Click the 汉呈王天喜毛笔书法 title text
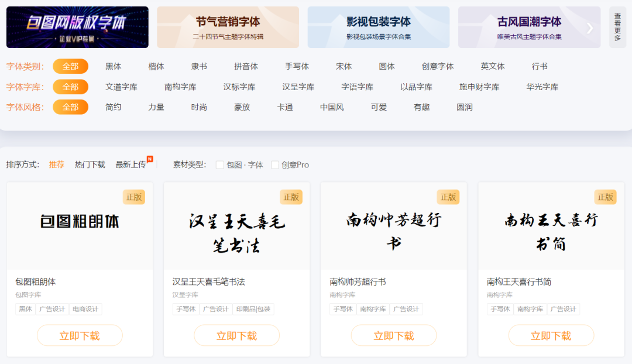Viewport: 632px width, 364px height. pos(209,281)
